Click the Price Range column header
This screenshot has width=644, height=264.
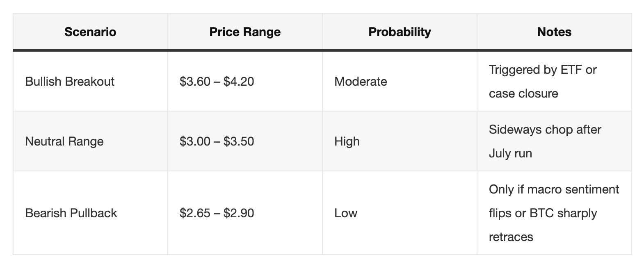(245, 32)
